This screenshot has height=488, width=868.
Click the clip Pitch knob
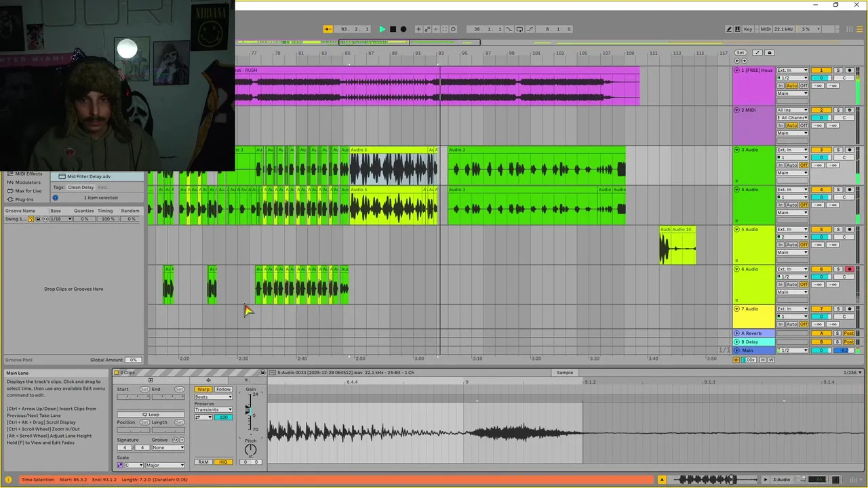click(250, 449)
